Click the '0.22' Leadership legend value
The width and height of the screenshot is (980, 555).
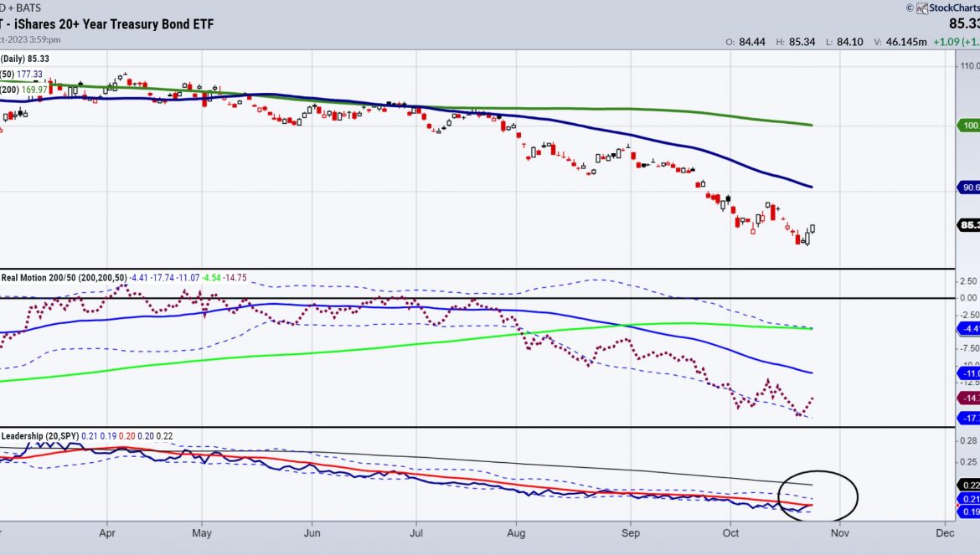[x=164, y=436]
